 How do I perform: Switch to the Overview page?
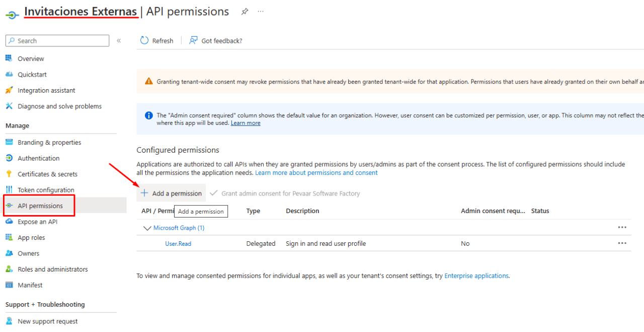29,58
